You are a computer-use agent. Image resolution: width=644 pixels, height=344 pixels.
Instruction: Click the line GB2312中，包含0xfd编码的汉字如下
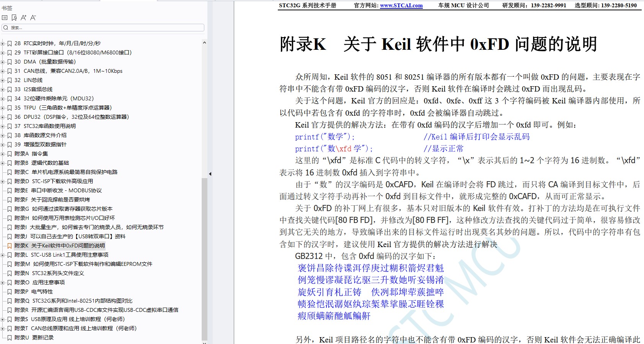click(x=365, y=256)
